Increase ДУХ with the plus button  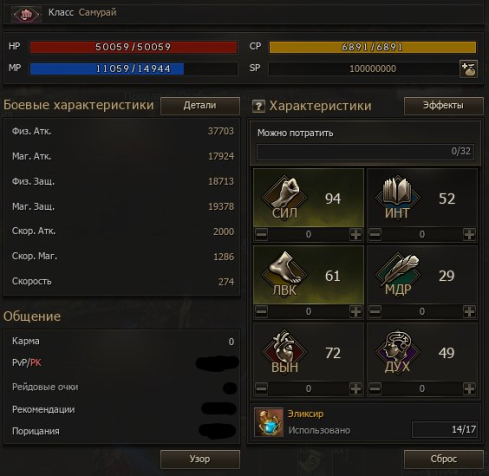pos(469,388)
